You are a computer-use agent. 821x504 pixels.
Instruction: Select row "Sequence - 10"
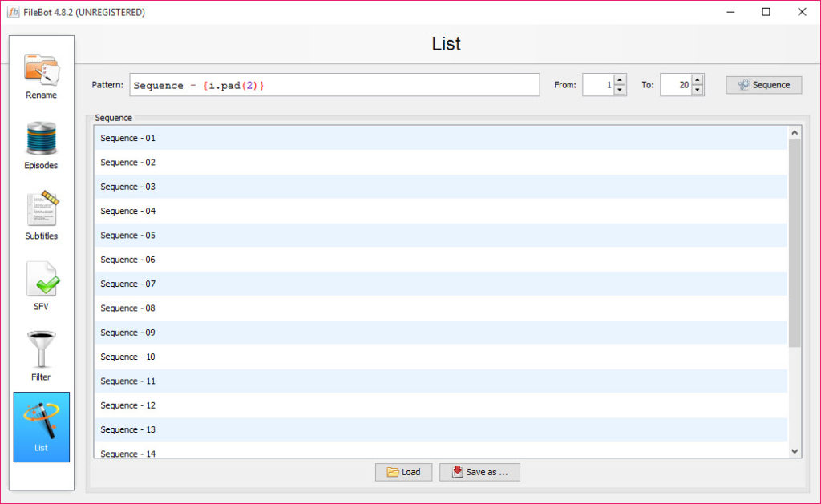tap(441, 357)
